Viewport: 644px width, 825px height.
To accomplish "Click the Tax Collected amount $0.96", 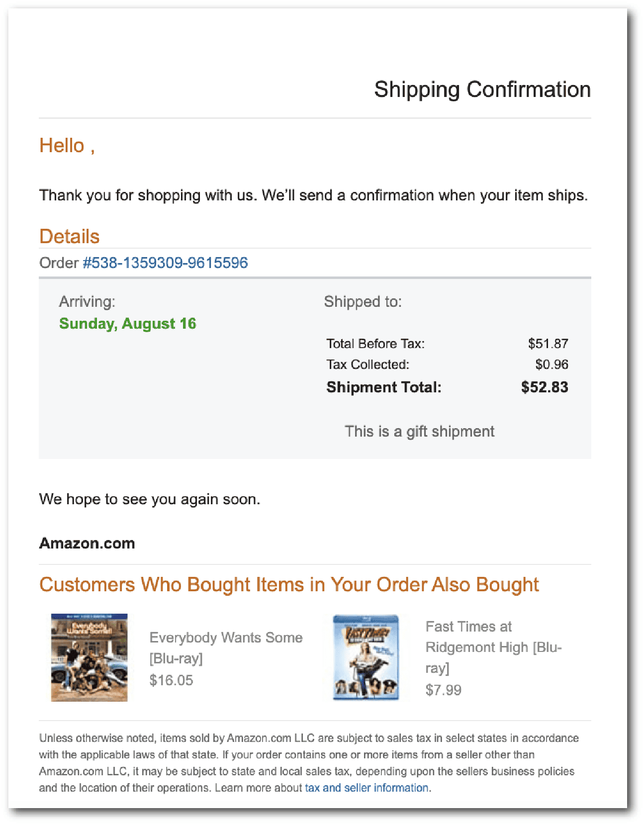I will (x=552, y=365).
